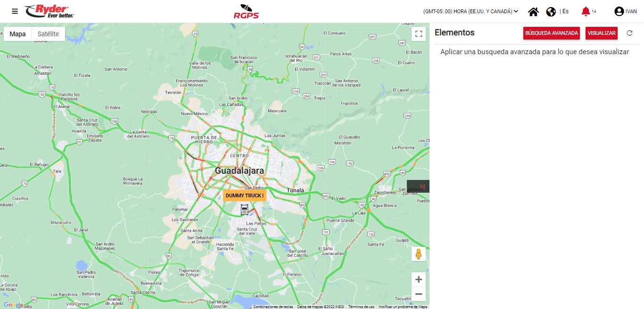Viewport: 644px width, 309px height.
Task: Click the RGPS center logo
Action: 246,11
